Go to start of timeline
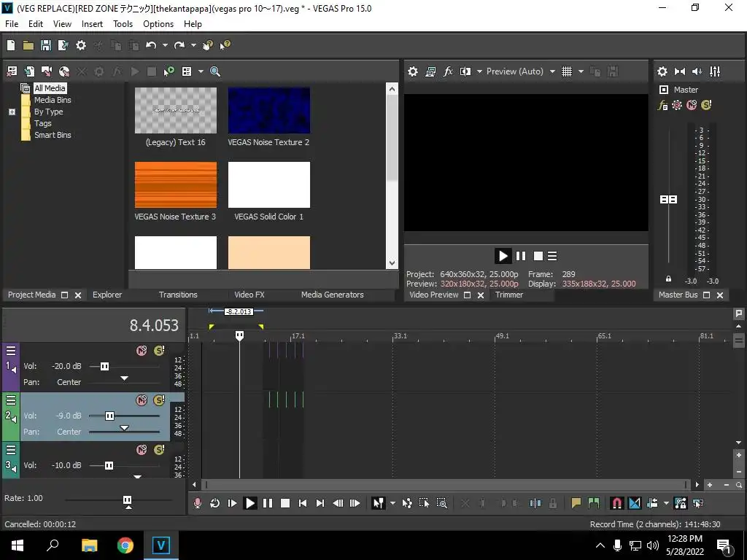The image size is (747, 560). coord(303,503)
